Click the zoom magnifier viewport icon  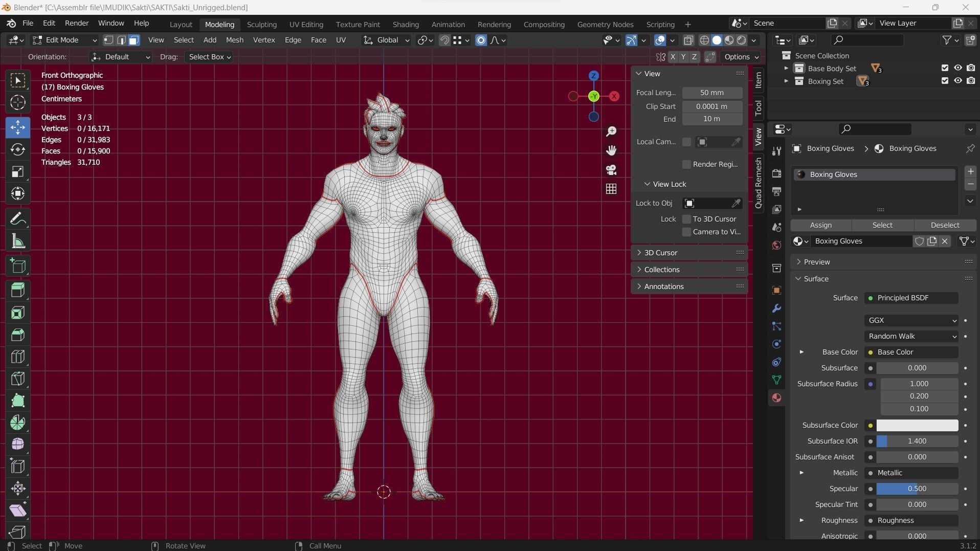pos(611,131)
